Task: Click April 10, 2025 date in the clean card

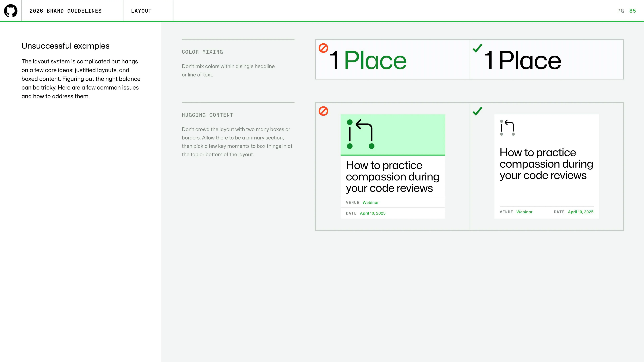Action: click(x=580, y=212)
